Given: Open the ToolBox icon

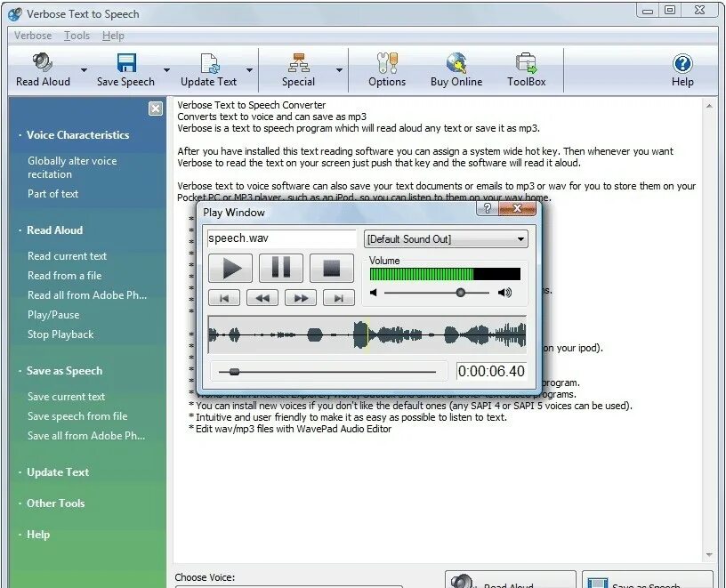Looking at the screenshot, I should click(x=526, y=63).
